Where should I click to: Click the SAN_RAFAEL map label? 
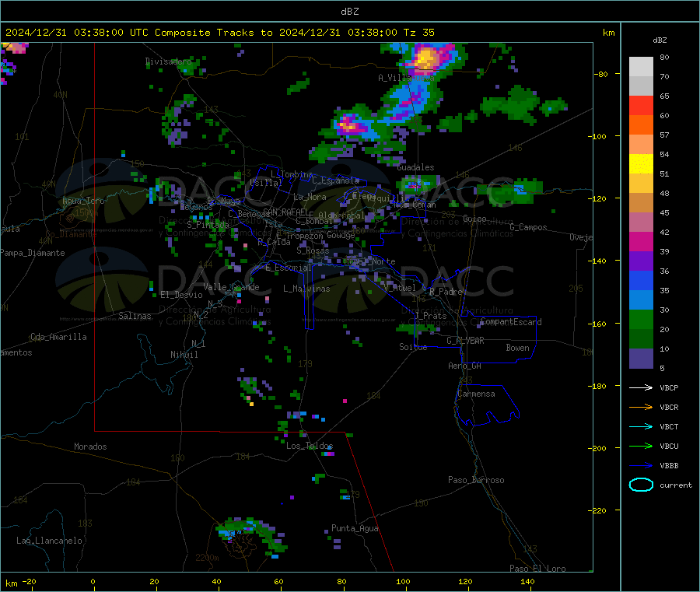[x=285, y=212]
